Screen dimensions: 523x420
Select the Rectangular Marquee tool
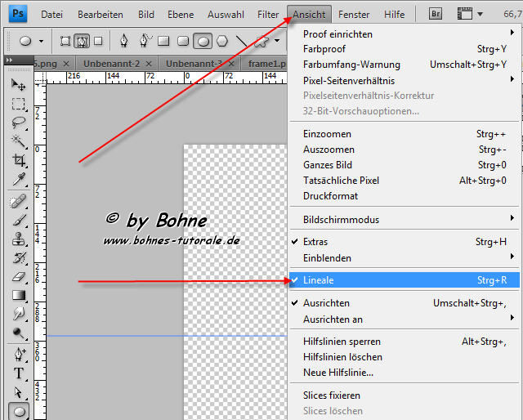point(18,104)
